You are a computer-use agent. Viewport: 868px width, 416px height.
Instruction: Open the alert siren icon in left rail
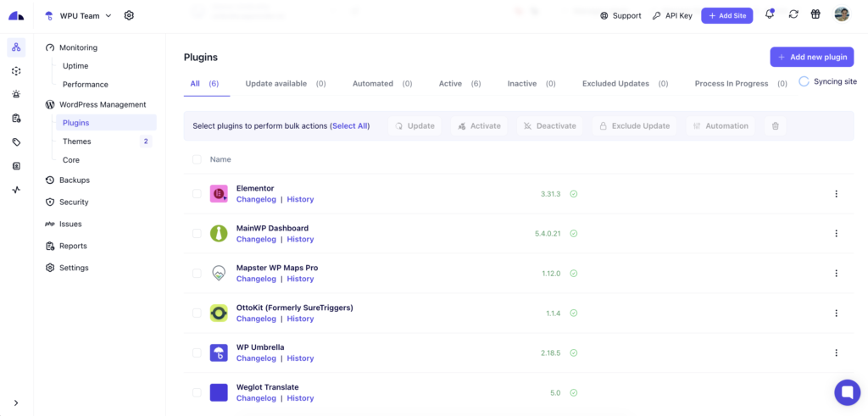(16, 94)
